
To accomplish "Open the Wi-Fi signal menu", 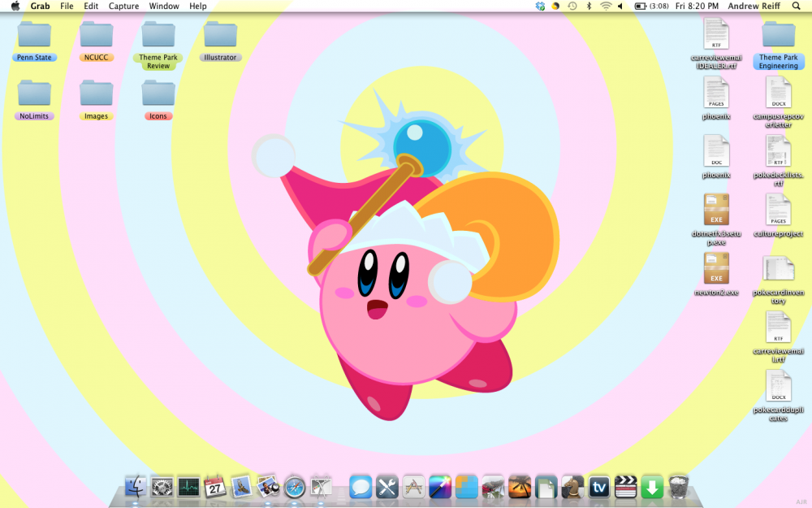I will (605, 6).
